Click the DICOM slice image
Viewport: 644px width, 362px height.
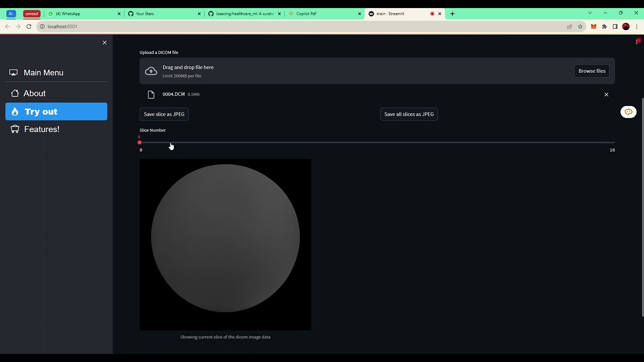225,245
